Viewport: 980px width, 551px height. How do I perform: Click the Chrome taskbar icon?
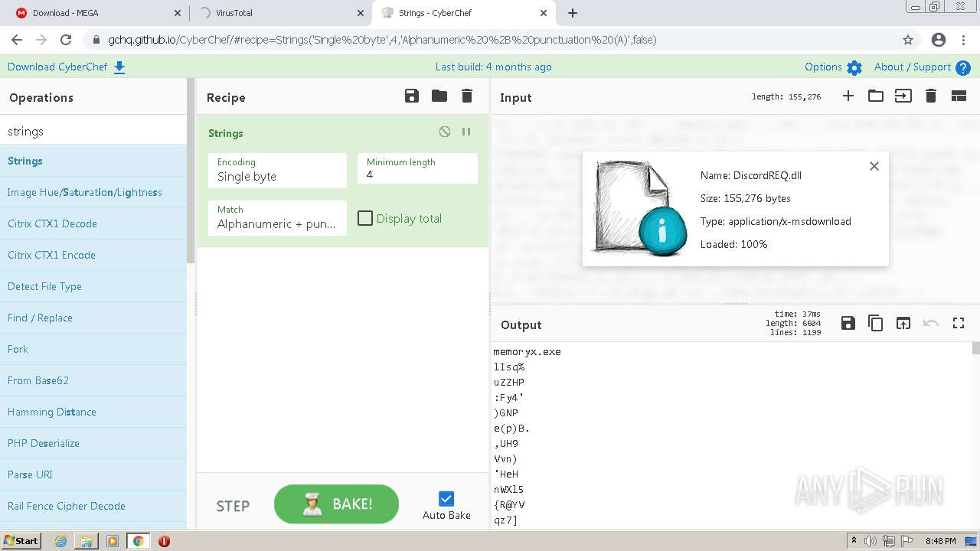[138, 541]
